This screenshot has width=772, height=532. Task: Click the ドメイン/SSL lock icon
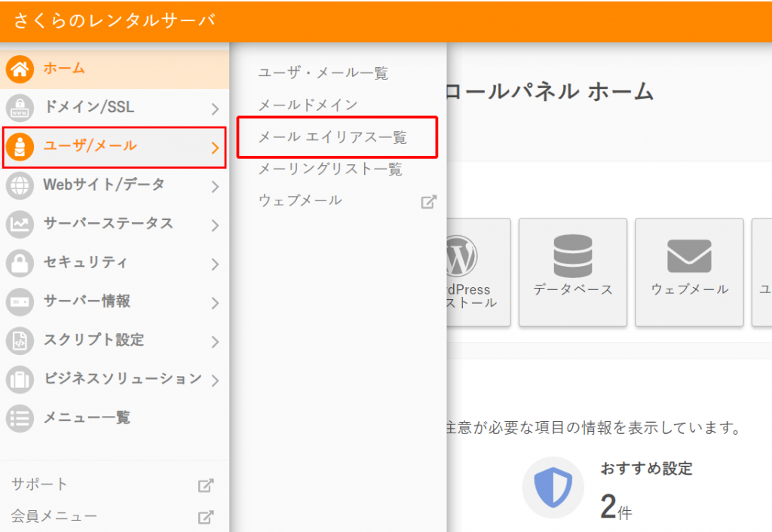[20, 108]
